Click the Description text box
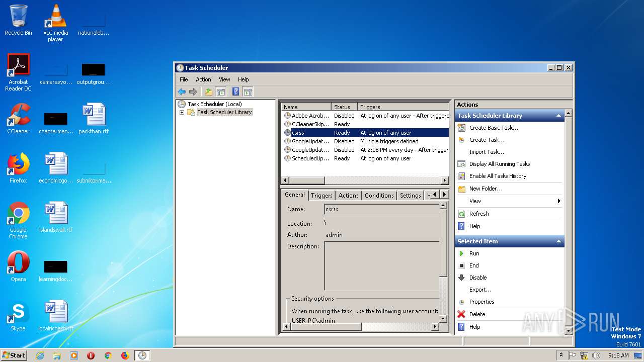 [382, 266]
